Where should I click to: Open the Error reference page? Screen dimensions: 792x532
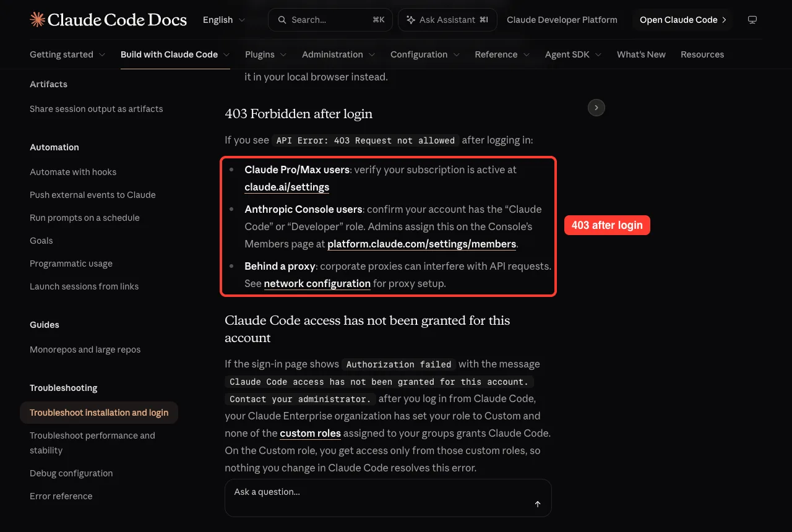(61, 496)
